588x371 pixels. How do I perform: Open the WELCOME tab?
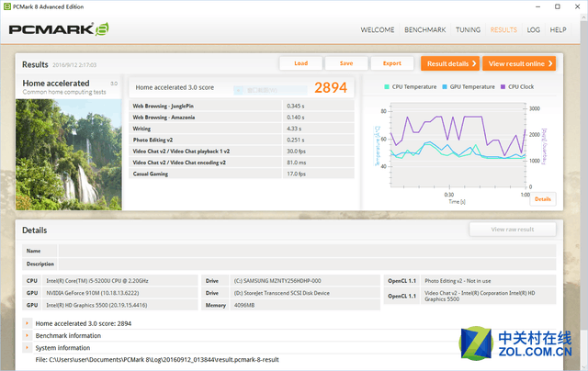(x=378, y=29)
